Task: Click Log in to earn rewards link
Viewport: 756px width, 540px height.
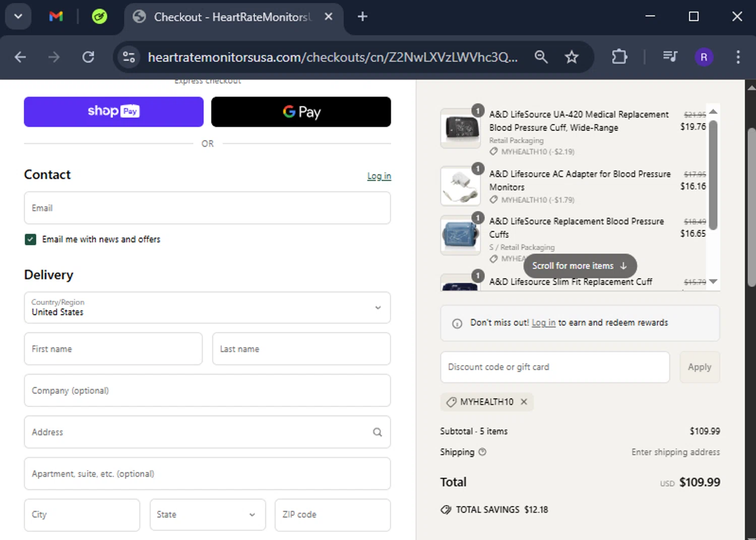Action: point(543,323)
